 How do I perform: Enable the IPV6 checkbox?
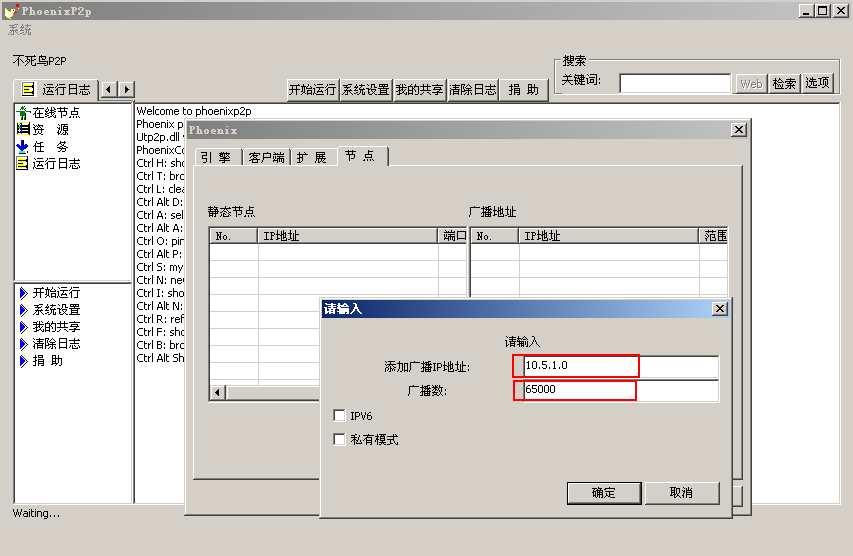tap(339, 416)
